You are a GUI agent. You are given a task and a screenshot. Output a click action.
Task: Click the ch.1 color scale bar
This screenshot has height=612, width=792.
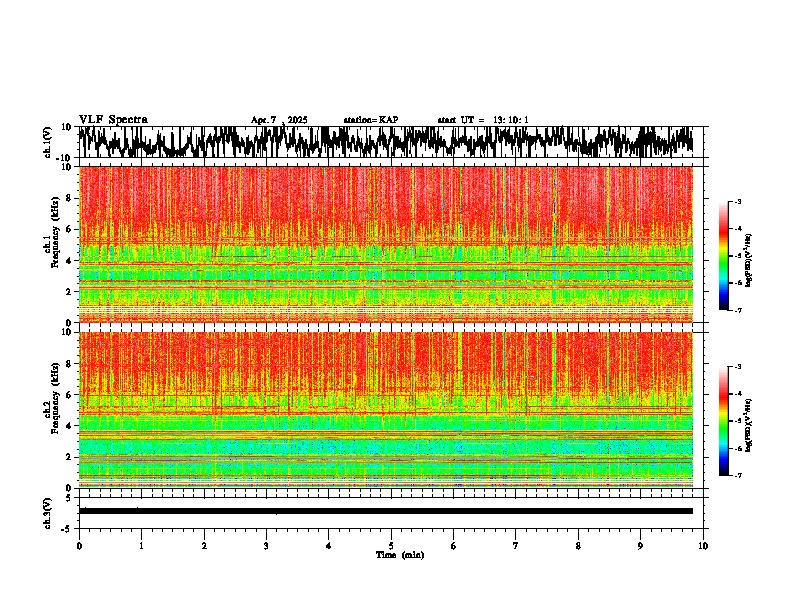click(723, 256)
